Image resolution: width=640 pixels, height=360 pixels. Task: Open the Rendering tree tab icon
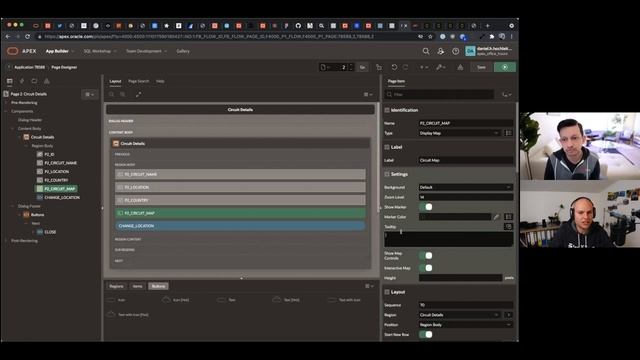click(x=9, y=81)
